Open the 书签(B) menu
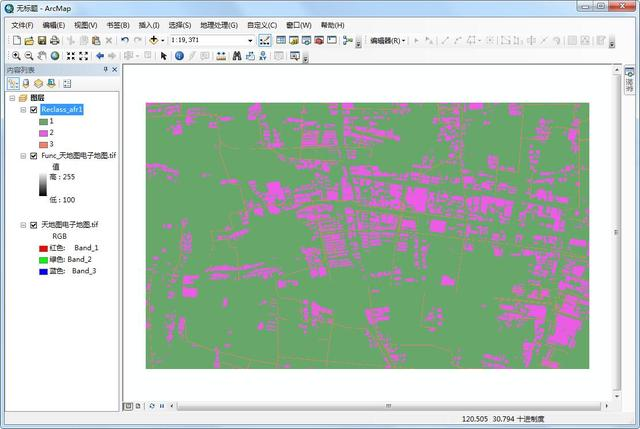The width and height of the screenshot is (640, 429). tap(118, 25)
